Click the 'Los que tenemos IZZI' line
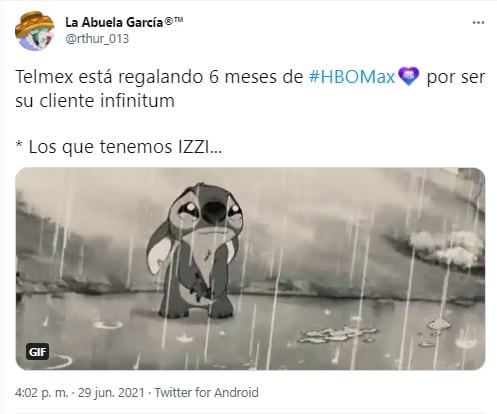497x414 pixels. [118, 147]
